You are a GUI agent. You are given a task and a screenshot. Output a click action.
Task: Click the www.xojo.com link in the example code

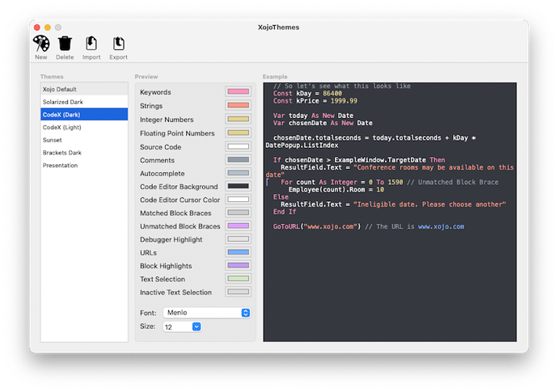[441, 226]
